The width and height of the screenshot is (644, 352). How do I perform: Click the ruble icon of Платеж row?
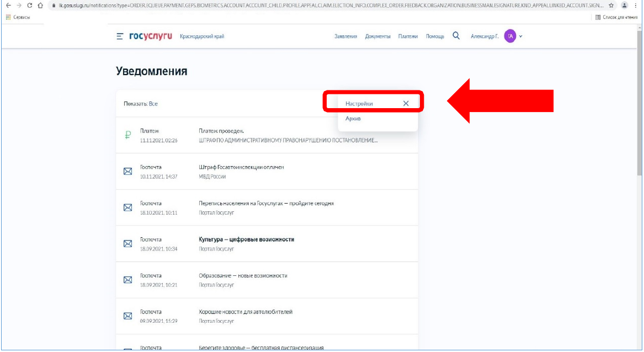click(x=127, y=135)
